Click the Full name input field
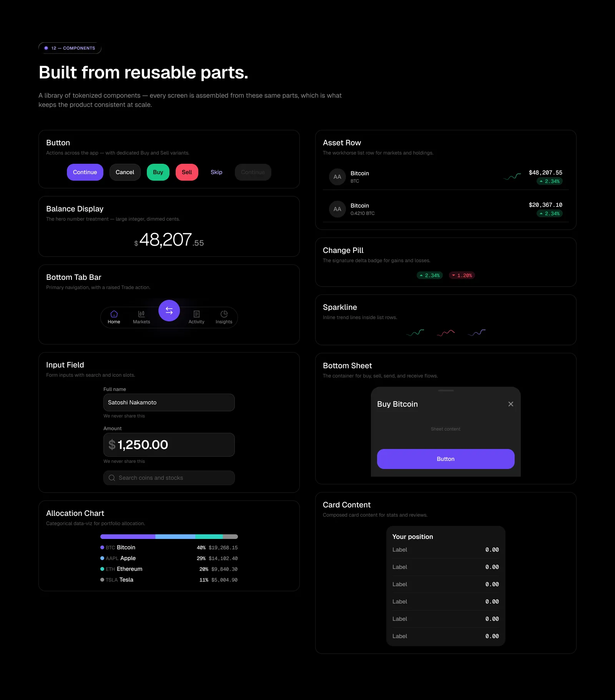This screenshot has height=700, width=615. coord(169,402)
